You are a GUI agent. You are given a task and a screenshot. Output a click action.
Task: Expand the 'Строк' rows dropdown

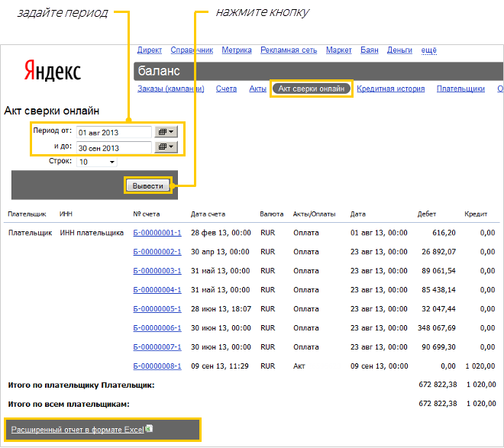coord(97,162)
